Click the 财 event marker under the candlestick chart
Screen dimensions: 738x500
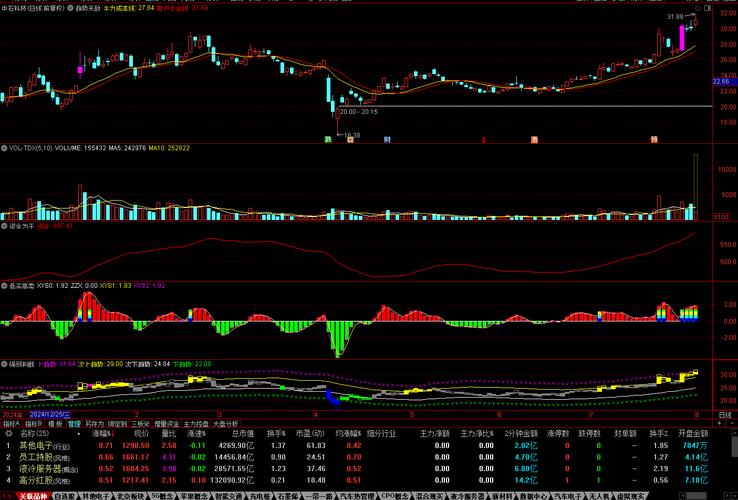(x=388, y=140)
